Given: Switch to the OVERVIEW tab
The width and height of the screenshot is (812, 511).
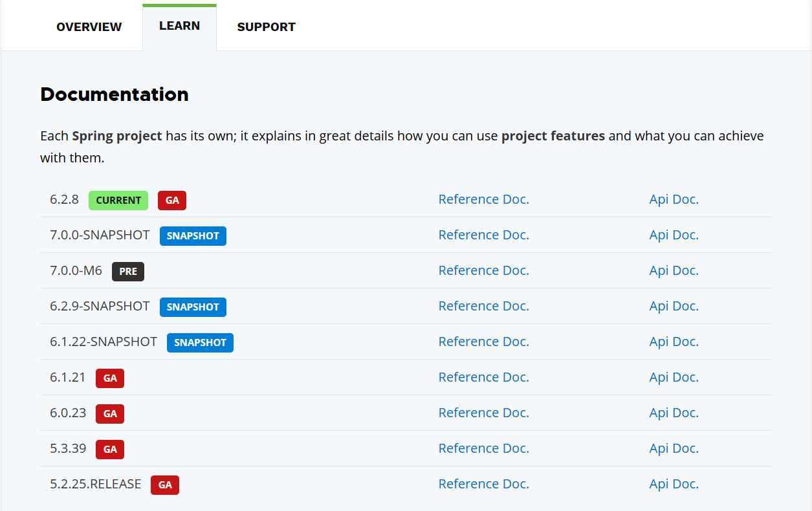Looking at the screenshot, I should [89, 27].
